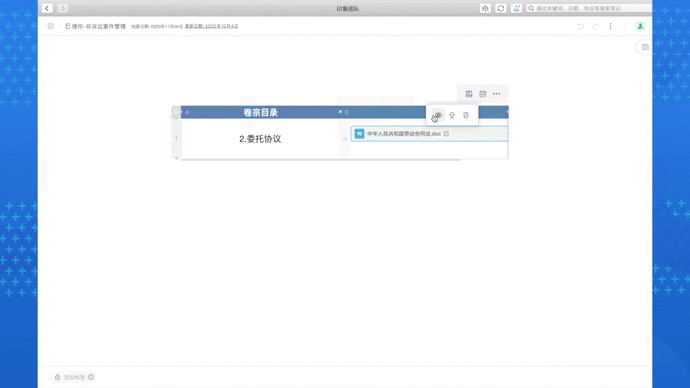Go back with the left arrow
Screen dimensions: 690x388
[x=47, y=8]
